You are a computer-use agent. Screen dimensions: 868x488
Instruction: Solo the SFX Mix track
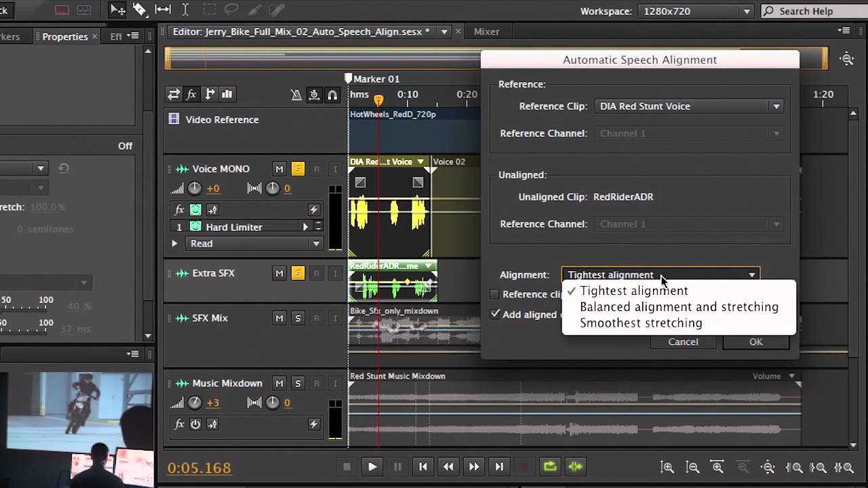click(x=298, y=318)
